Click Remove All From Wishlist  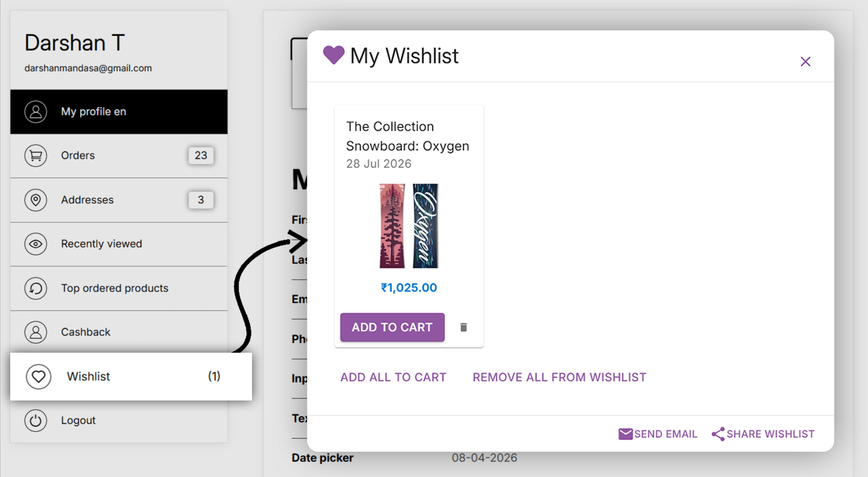[559, 377]
